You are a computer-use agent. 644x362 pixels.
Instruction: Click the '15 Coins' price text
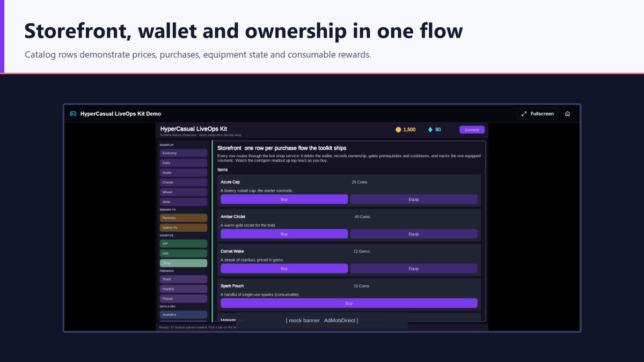pos(361,286)
